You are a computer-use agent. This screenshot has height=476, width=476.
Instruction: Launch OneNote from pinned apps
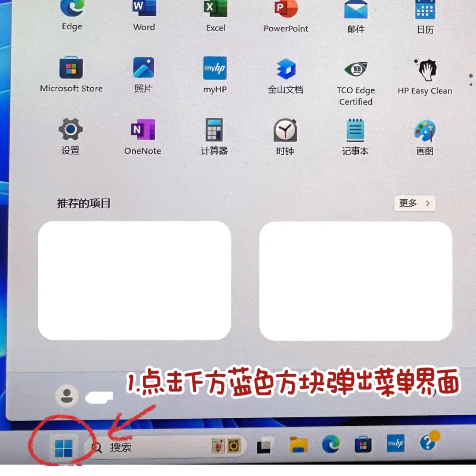(x=143, y=137)
